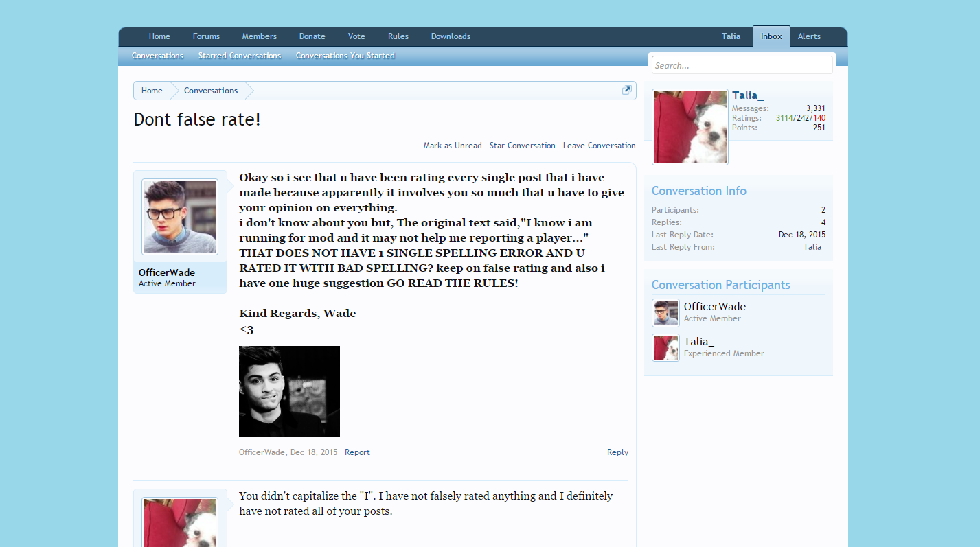This screenshot has height=547, width=980.
Task: Click the Conversation Participants heading
Action: tap(721, 285)
